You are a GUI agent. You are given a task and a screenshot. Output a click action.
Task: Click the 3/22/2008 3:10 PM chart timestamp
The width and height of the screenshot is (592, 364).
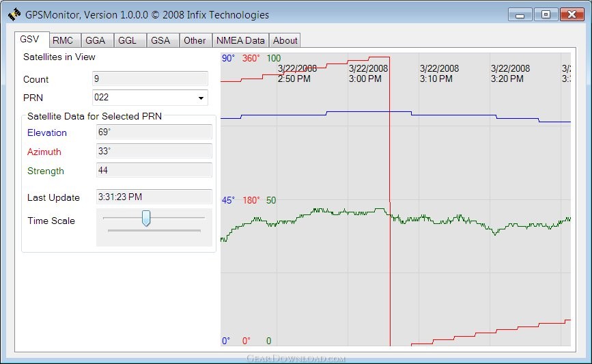tap(439, 74)
